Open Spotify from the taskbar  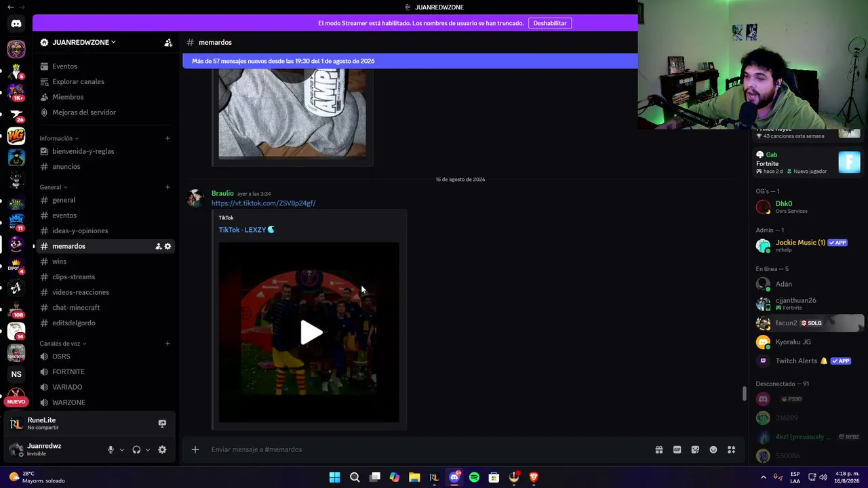pos(474,477)
